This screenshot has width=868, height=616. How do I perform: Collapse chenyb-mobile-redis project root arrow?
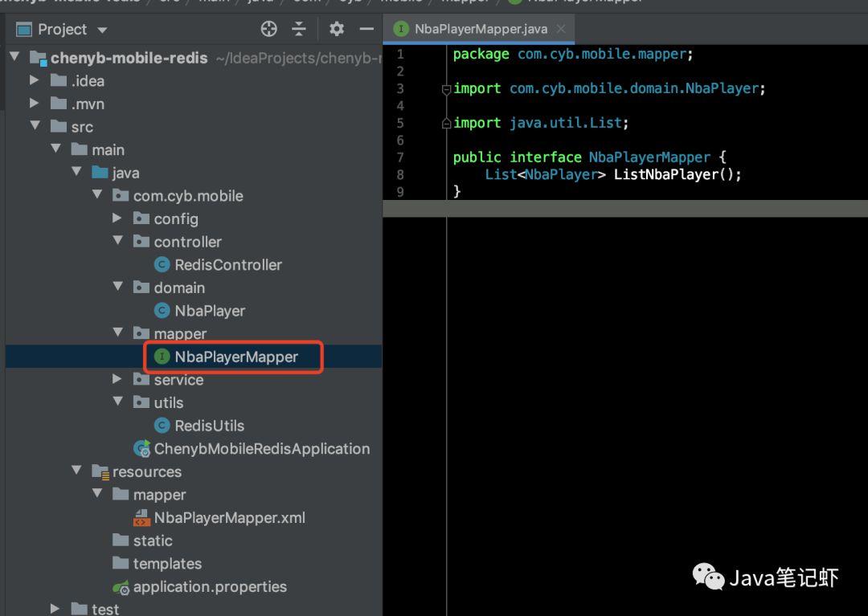click(15, 56)
